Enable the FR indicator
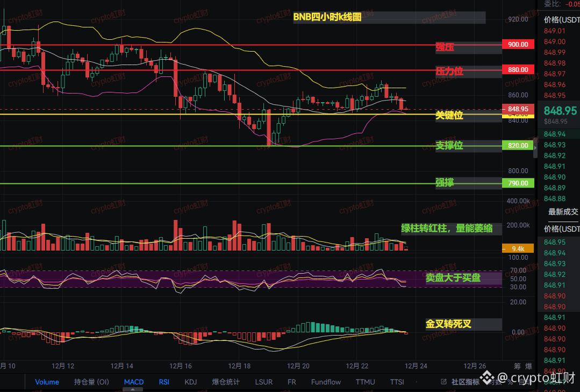Image resolution: width=580 pixels, height=392 pixels. click(x=291, y=382)
